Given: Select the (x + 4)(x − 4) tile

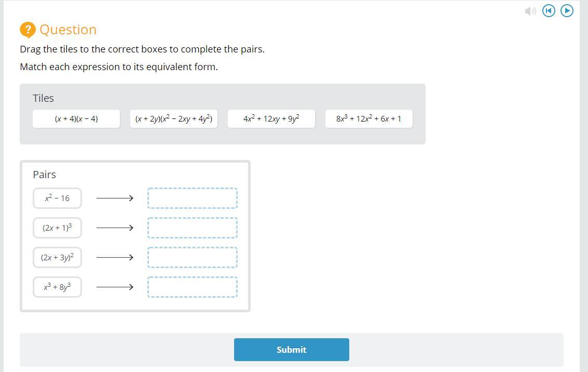Looking at the screenshot, I should [x=76, y=119].
